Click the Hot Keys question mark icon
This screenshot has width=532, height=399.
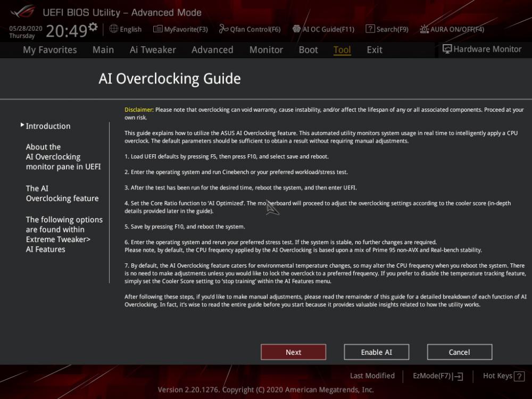coord(519,376)
